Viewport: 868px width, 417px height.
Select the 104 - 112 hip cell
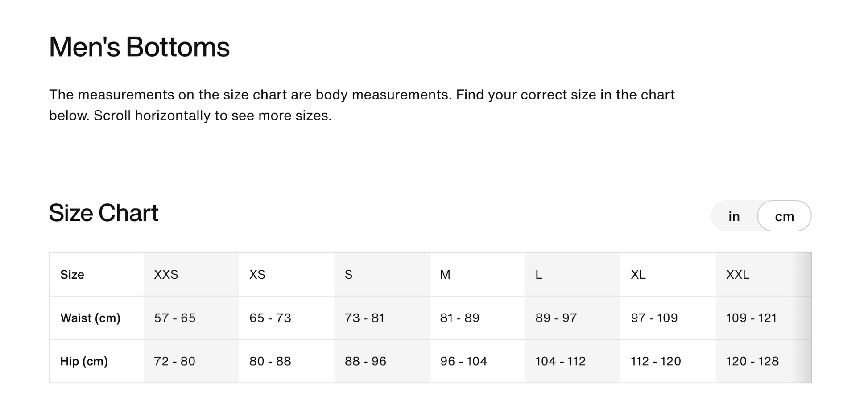point(561,361)
